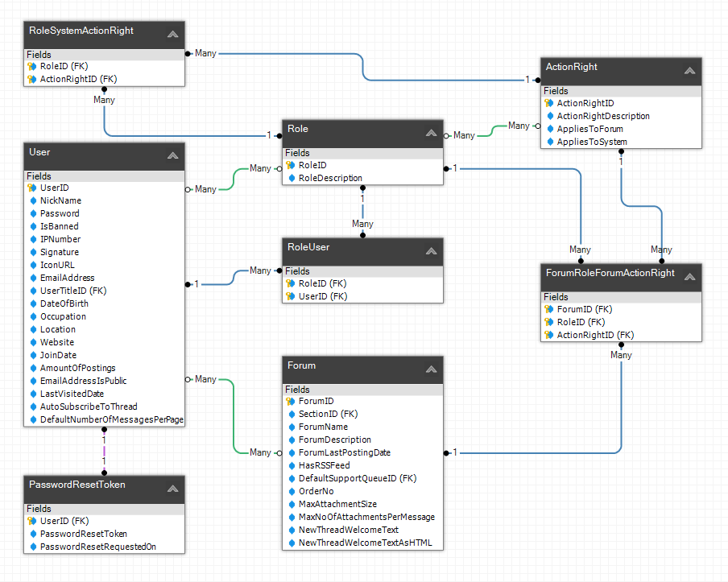Click field icon next to PasswordResetRequestedOn
This screenshot has width=728, height=582.
tap(33, 547)
